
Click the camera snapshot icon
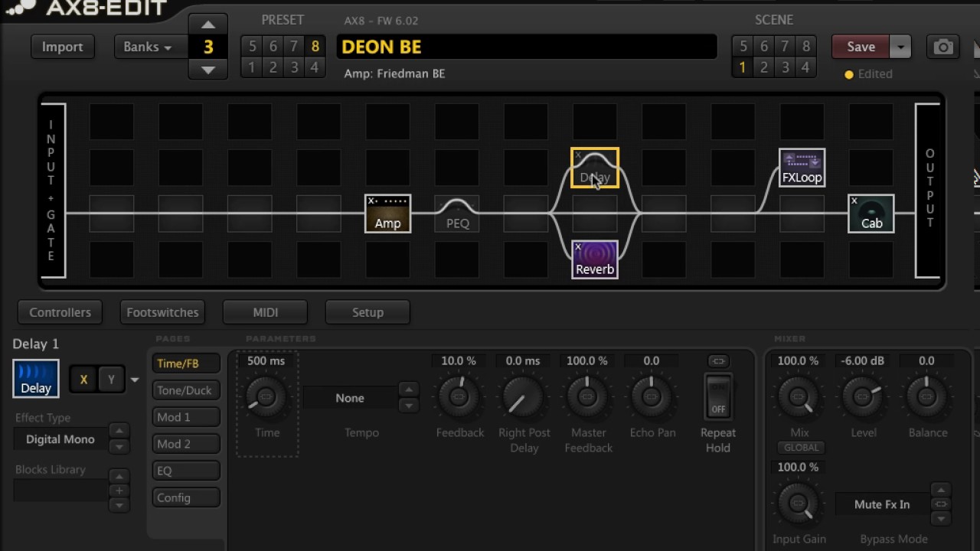coord(943,47)
